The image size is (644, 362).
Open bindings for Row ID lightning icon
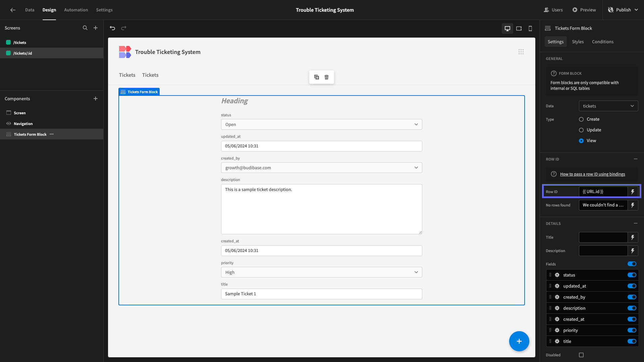pos(633,192)
